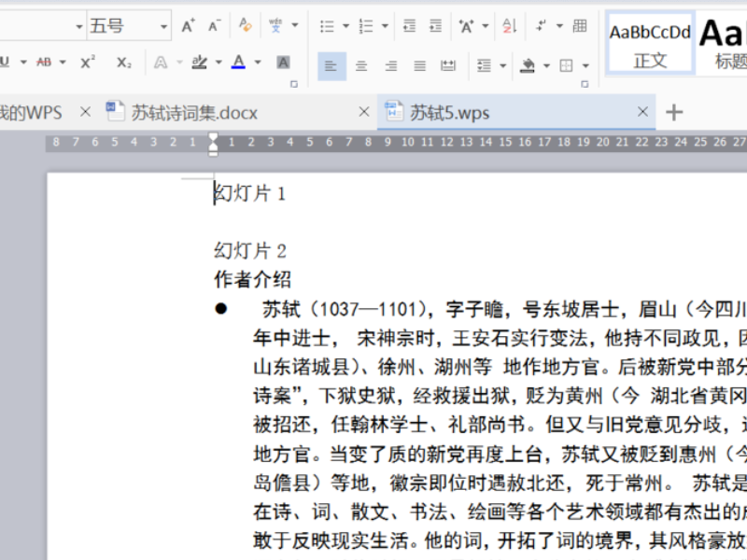Open the font size 五号 dropdown
Image resolution: width=747 pixels, height=560 pixels.
pos(163,26)
